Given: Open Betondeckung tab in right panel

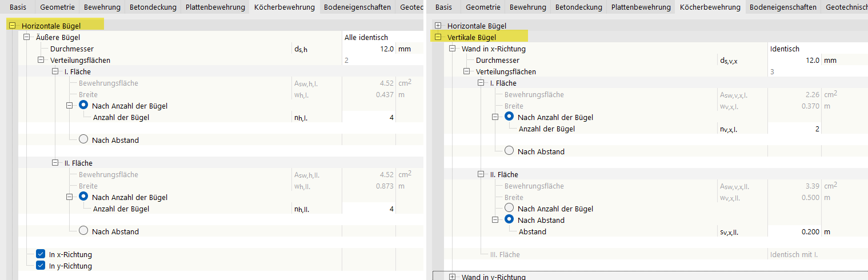Looking at the screenshot, I should pyautogui.click(x=579, y=7).
